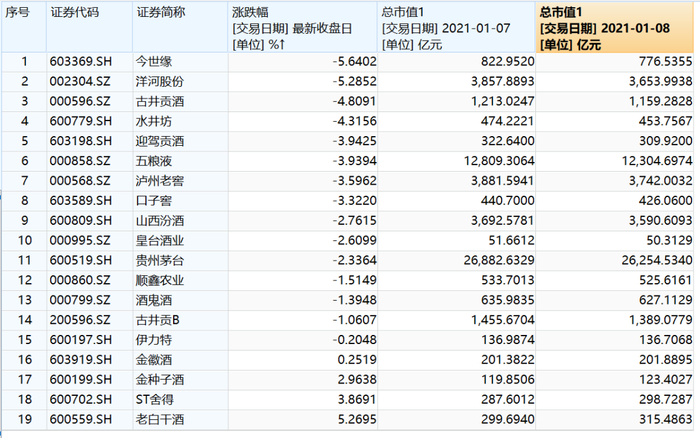Select row number 10

tap(24, 240)
